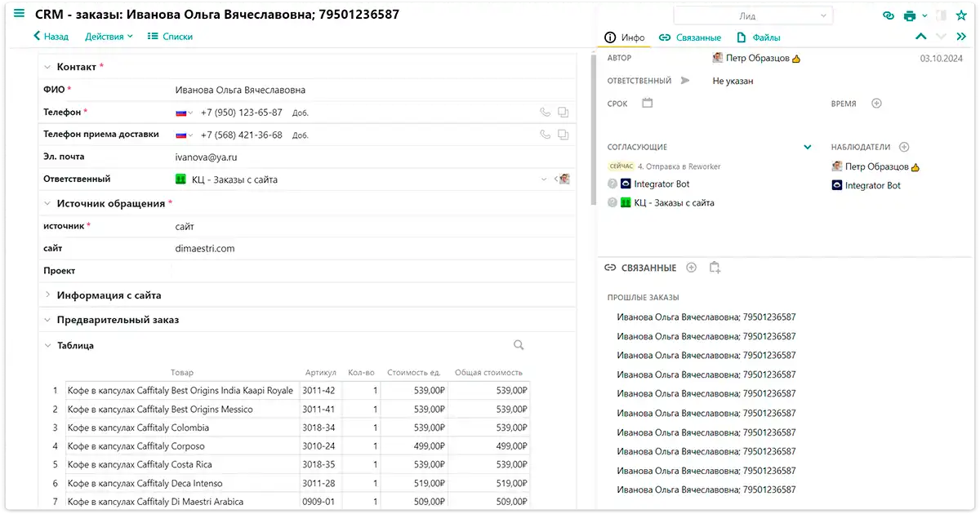The image size is (980, 514).
Task: Open the print options dropdown arrow
Action: click(x=924, y=16)
